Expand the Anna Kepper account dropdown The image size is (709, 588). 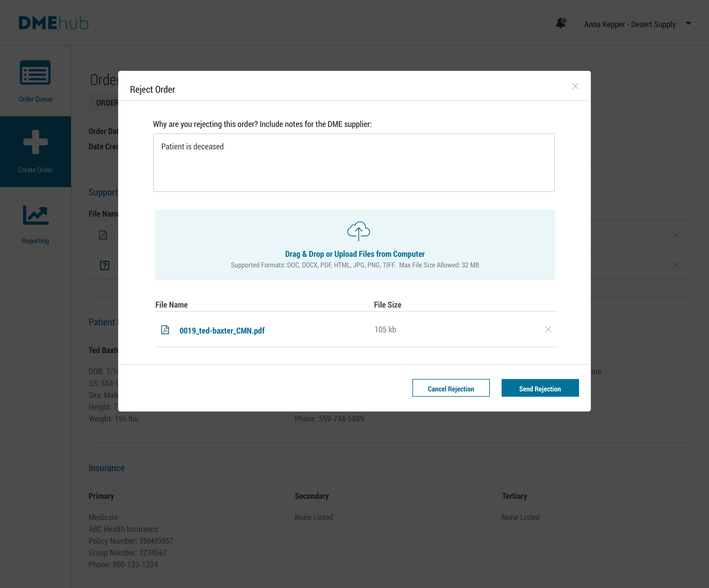[688, 24]
